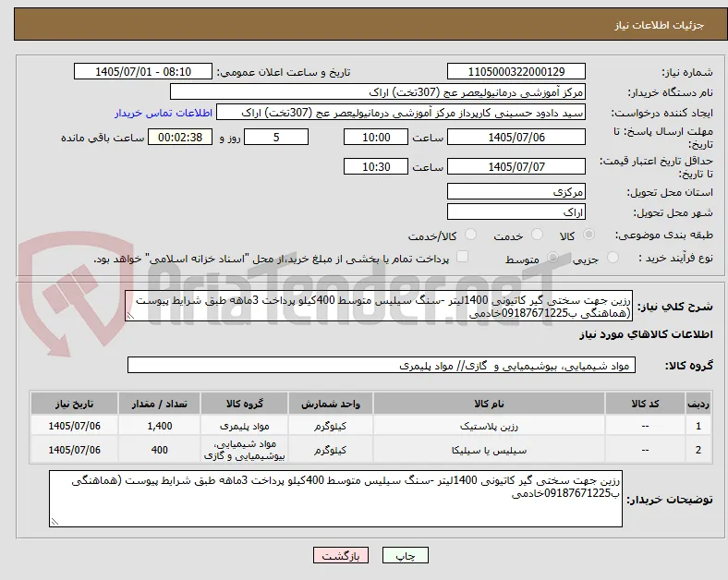Click the چاپ print button
728x580 pixels.
pyautogui.click(x=406, y=555)
